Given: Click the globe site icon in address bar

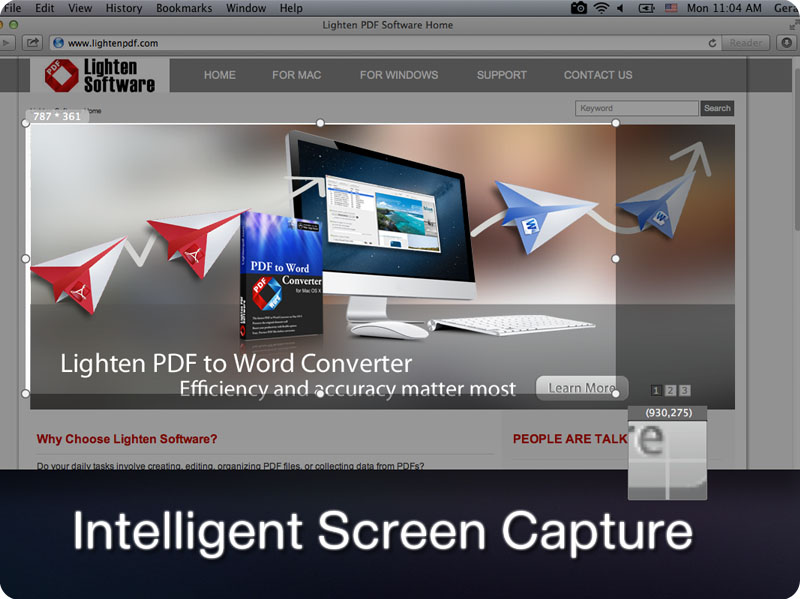Looking at the screenshot, I should click(59, 43).
